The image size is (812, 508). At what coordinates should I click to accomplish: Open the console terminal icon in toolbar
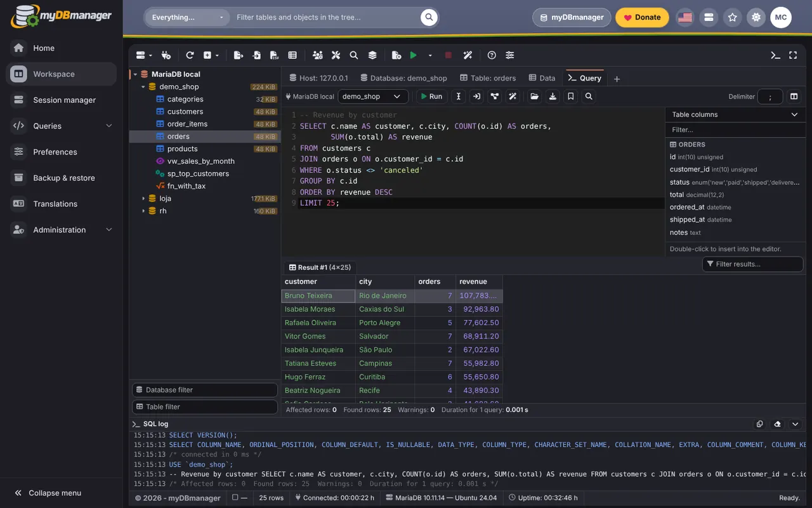coord(775,55)
